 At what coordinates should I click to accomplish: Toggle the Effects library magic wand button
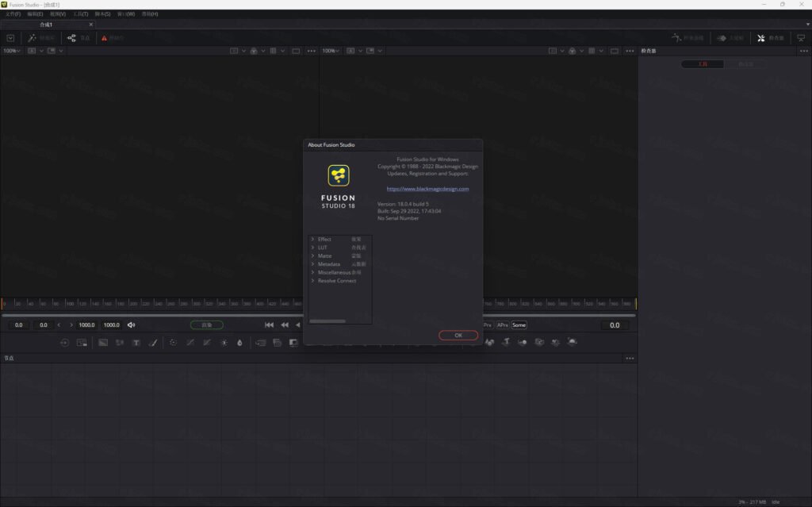click(x=40, y=38)
